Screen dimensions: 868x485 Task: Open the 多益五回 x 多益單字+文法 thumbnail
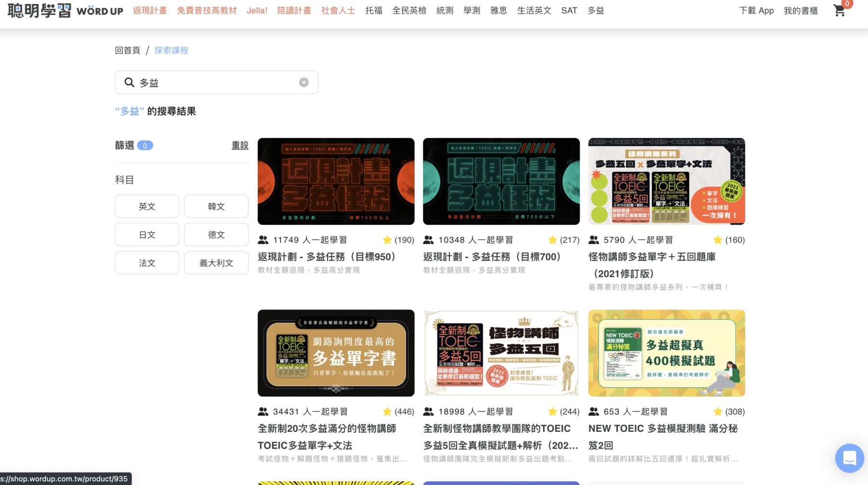[x=667, y=181]
